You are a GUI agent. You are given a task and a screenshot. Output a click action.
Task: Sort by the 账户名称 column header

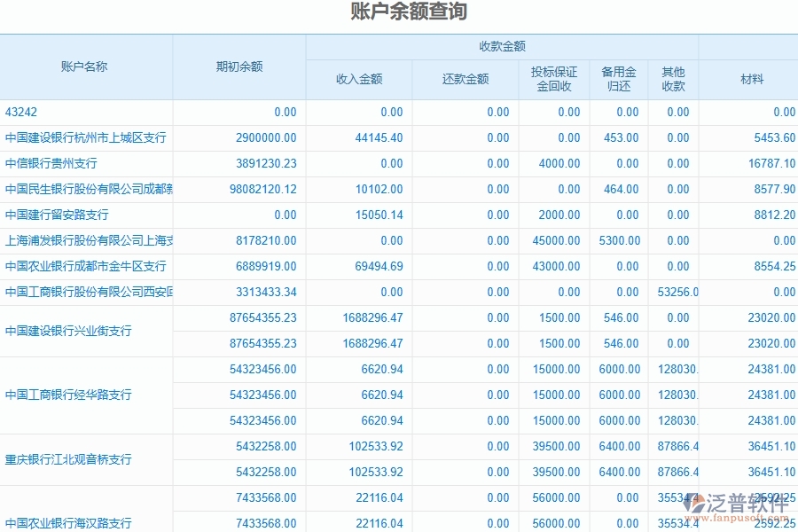pyautogui.click(x=86, y=66)
